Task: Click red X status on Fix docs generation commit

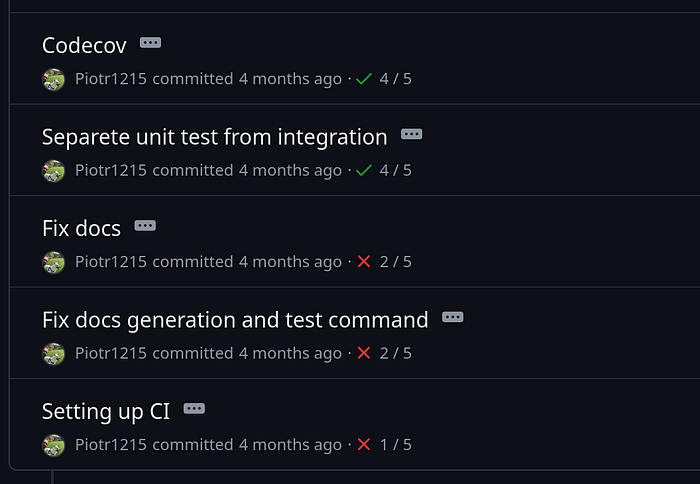Action: 364,353
